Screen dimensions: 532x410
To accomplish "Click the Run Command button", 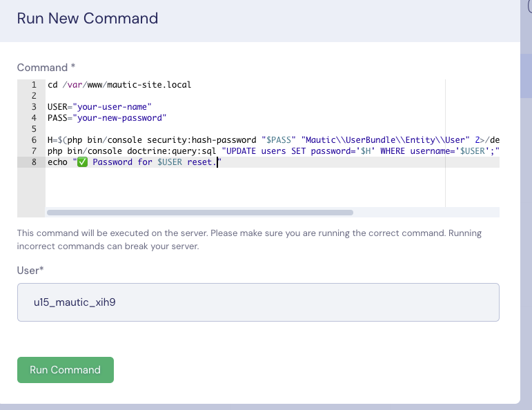I will 66,369.
